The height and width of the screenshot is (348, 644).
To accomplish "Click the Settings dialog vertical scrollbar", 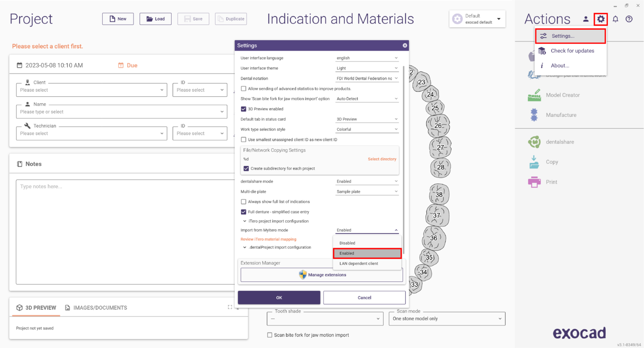I will pos(404,160).
